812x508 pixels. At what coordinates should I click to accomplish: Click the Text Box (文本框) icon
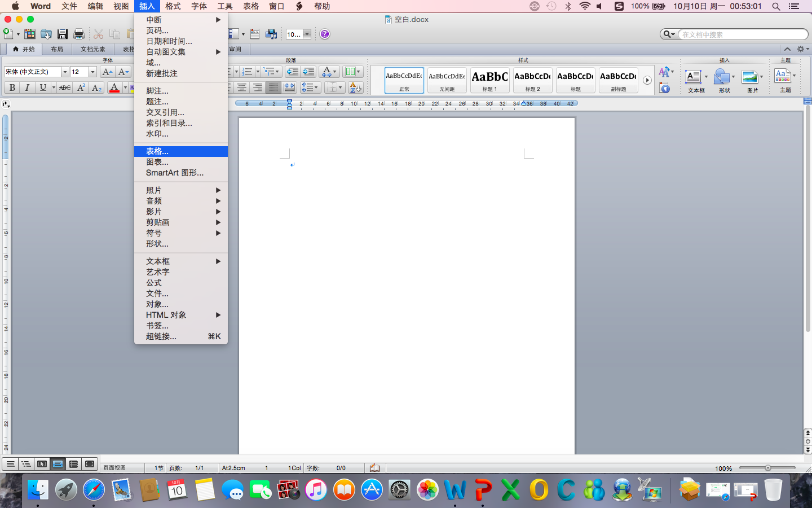point(695,80)
